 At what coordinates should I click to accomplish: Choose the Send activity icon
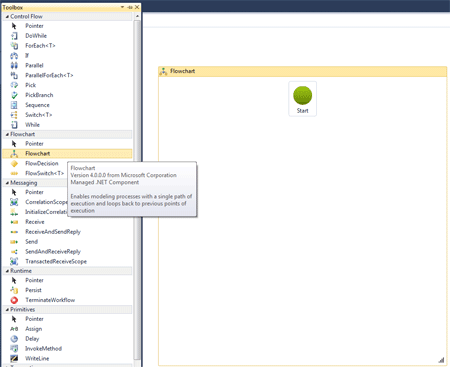tap(14, 242)
